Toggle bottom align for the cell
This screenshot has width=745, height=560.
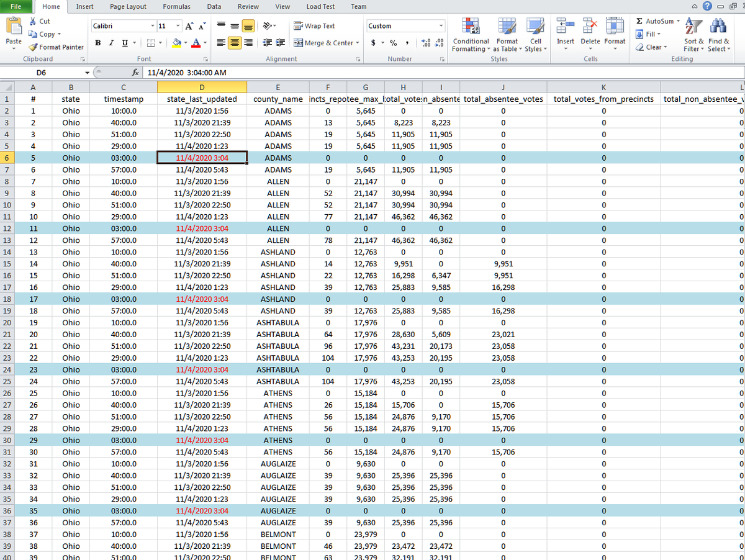coord(248,26)
